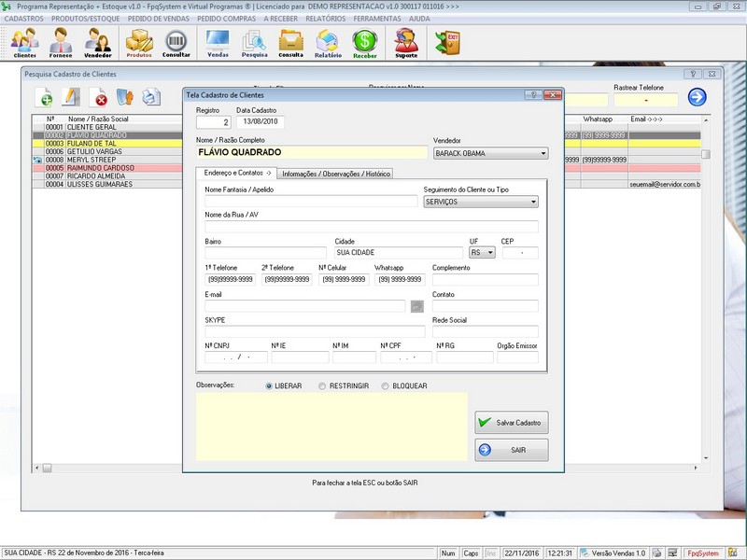
Task: Click the SAIR button
Action: [x=511, y=450]
